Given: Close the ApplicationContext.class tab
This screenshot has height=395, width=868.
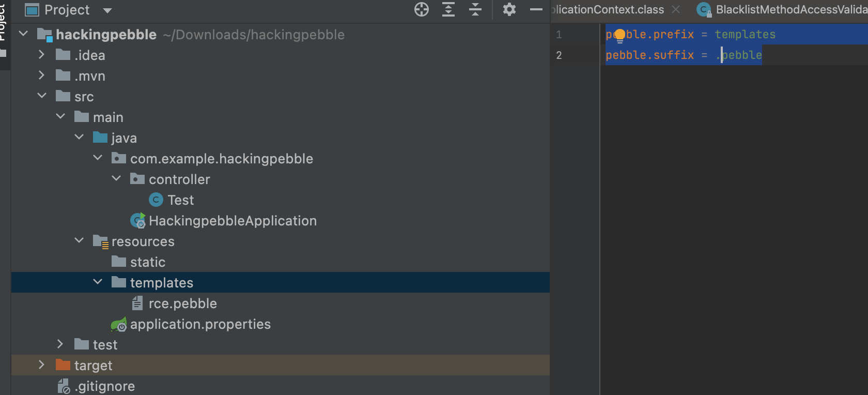Looking at the screenshot, I should pos(676,9).
